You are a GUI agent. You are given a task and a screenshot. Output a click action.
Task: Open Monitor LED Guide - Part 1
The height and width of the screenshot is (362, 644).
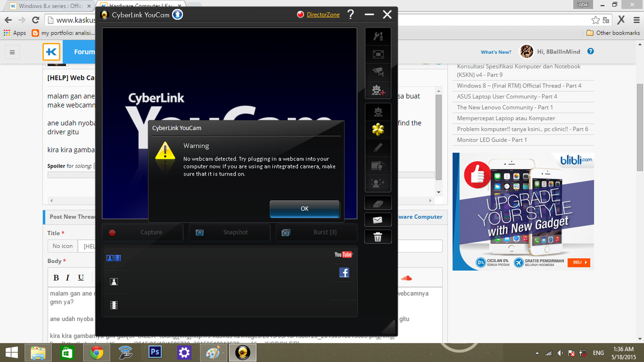tap(492, 140)
